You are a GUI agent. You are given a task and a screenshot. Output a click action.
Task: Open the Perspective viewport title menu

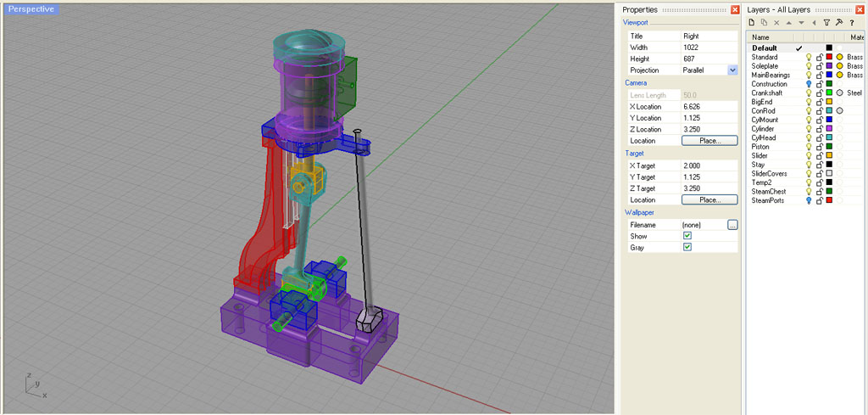point(31,9)
